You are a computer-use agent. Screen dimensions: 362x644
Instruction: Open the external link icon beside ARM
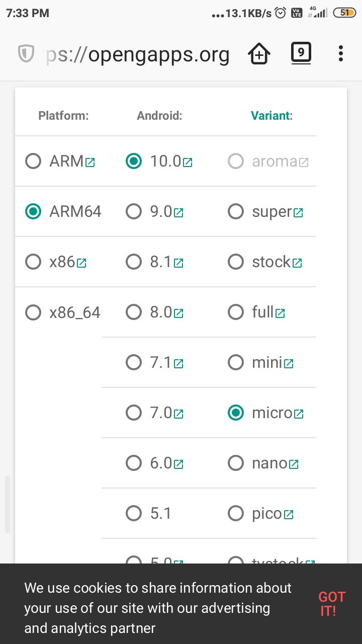90,163
